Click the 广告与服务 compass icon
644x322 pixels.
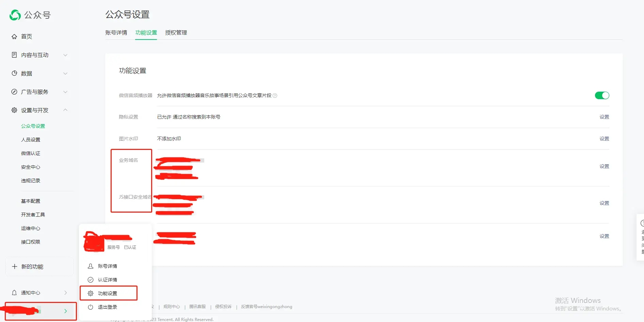[x=14, y=92]
